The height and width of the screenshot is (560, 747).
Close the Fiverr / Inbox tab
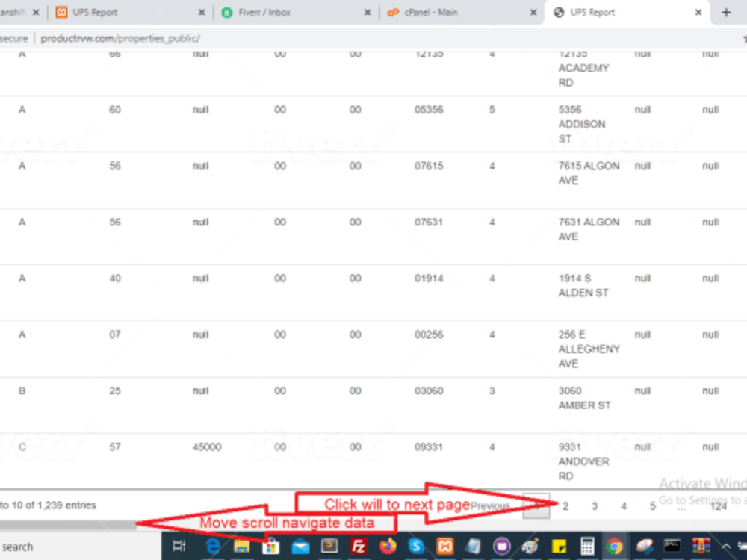[368, 13]
